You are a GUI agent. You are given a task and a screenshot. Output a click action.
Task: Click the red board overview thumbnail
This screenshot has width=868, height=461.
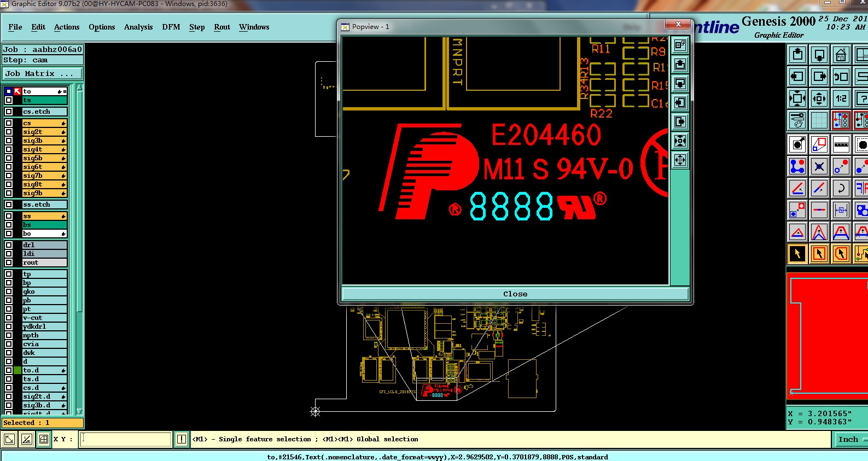[827, 337]
